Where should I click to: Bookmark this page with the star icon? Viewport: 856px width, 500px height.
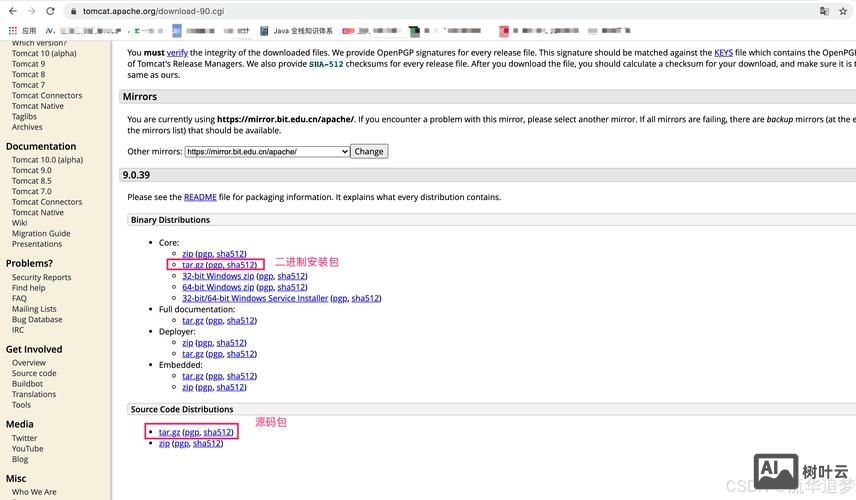tap(843, 11)
